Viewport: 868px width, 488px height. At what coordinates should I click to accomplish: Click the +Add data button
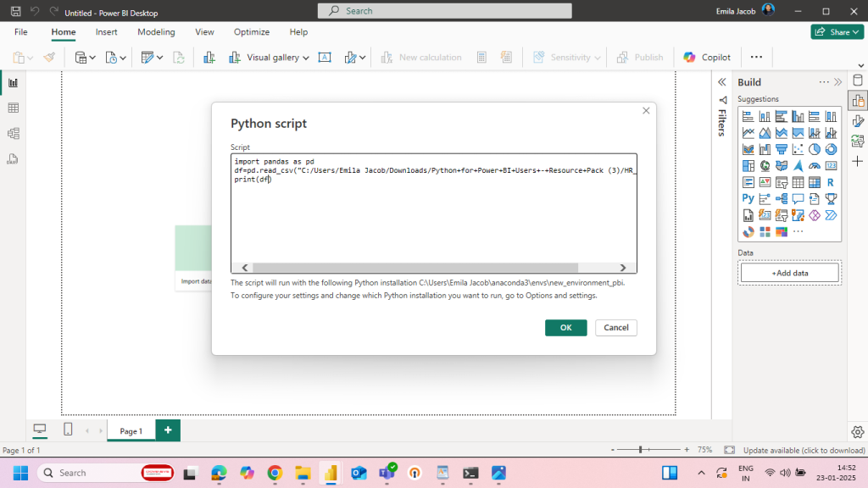coord(790,273)
